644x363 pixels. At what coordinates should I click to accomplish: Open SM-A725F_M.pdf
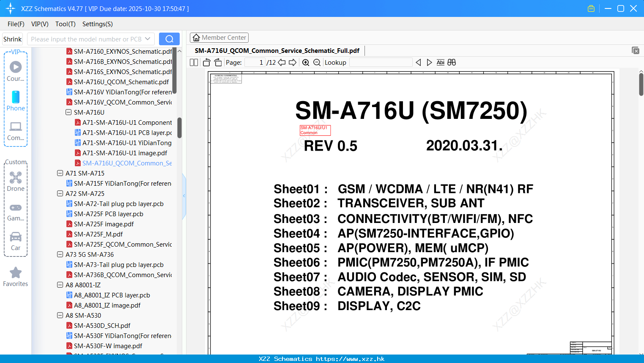(x=95, y=234)
